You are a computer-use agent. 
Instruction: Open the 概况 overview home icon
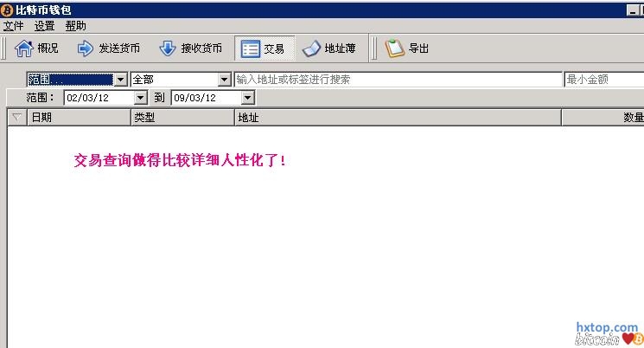pyautogui.click(x=24, y=48)
